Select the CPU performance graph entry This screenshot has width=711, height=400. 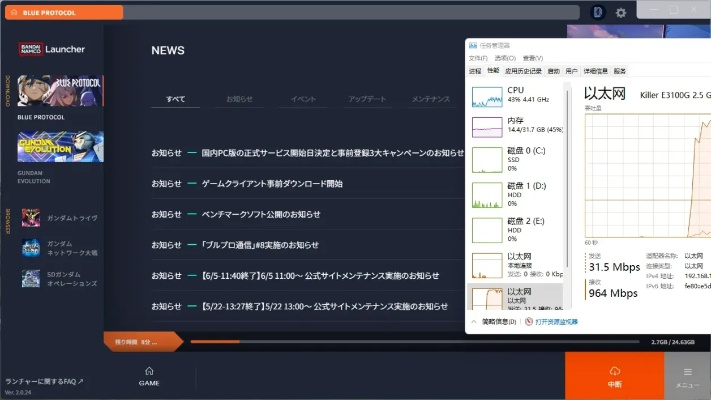[516, 96]
